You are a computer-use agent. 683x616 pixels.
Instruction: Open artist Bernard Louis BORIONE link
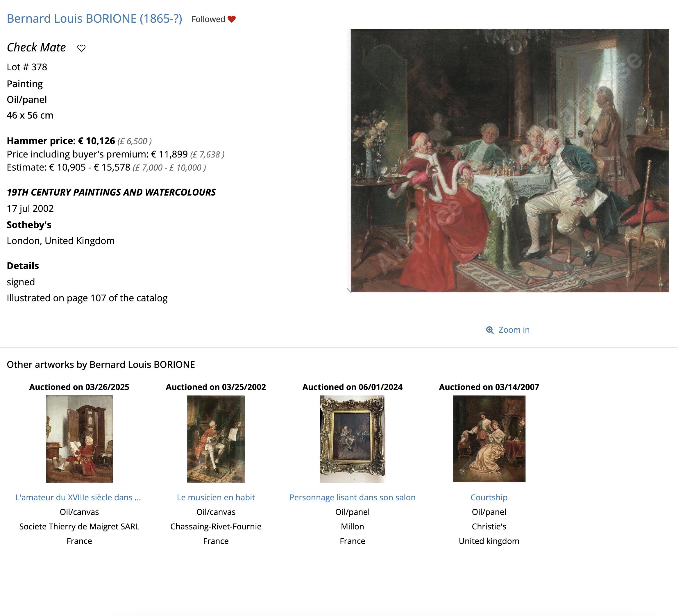tap(94, 19)
